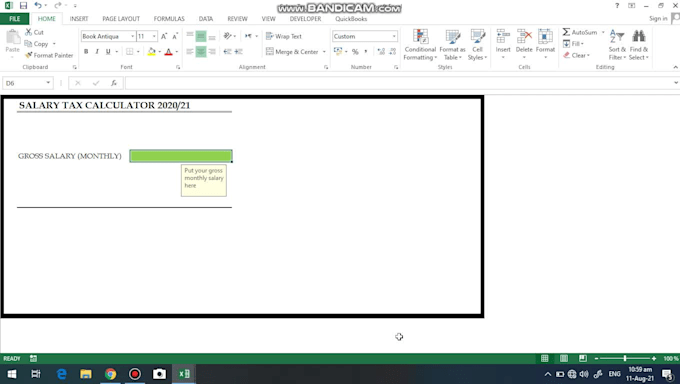This screenshot has height=384, width=680.
Task: Toggle bold formatting
Action: (86, 52)
